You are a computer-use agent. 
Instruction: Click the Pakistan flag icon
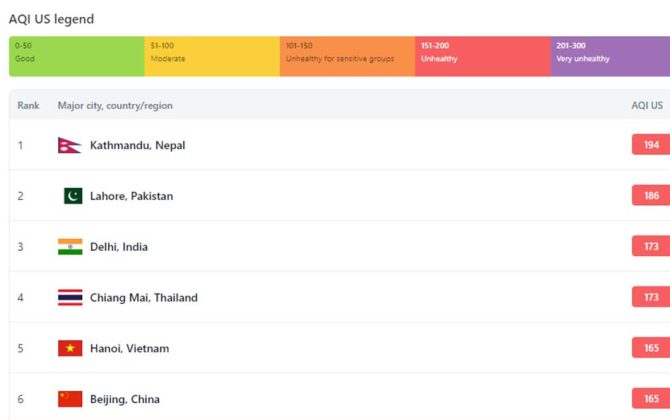coord(72,196)
